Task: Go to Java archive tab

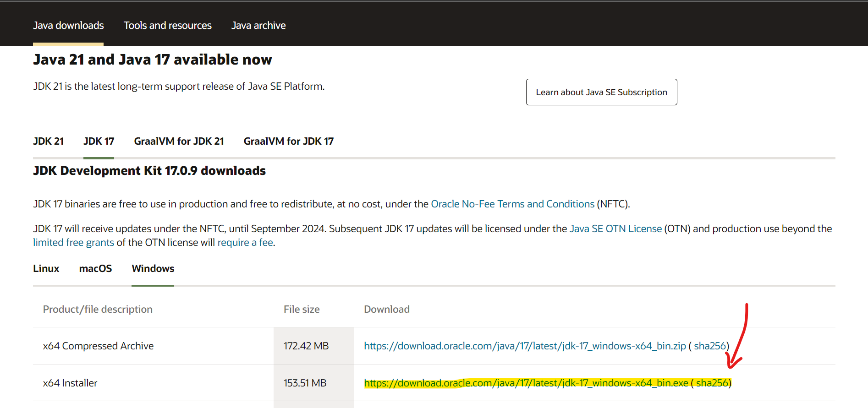Action: [258, 26]
